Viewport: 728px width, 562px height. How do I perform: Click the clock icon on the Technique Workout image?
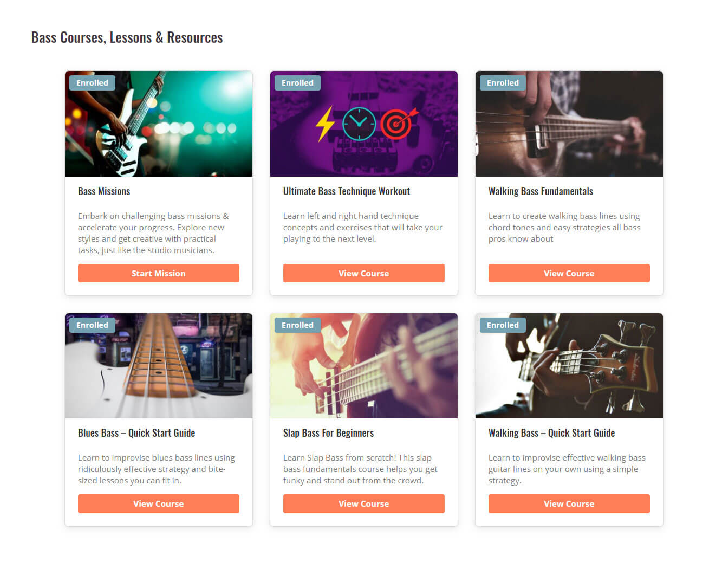click(x=359, y=124)
